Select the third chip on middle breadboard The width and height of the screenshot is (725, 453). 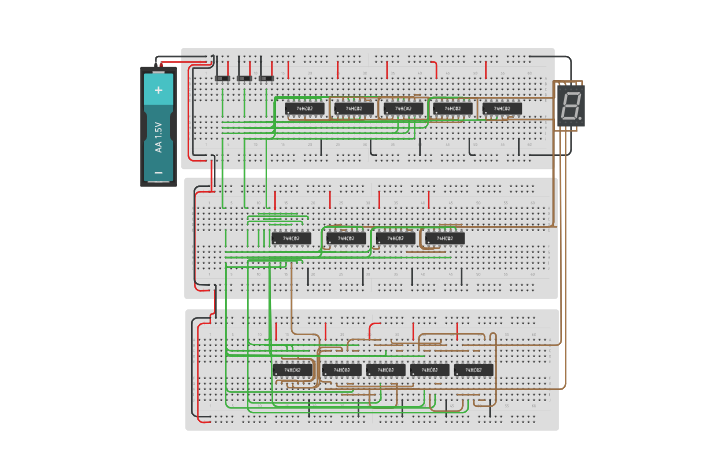(x=395, y=238)
